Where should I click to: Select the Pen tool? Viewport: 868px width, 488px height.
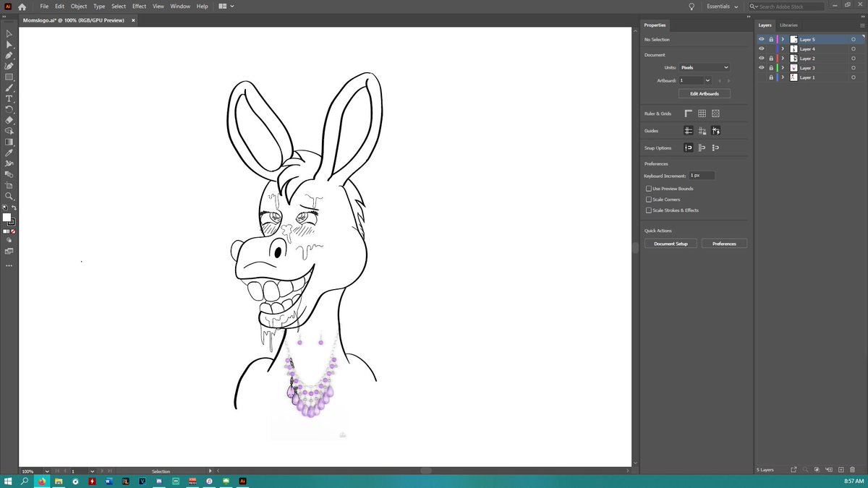9,55
